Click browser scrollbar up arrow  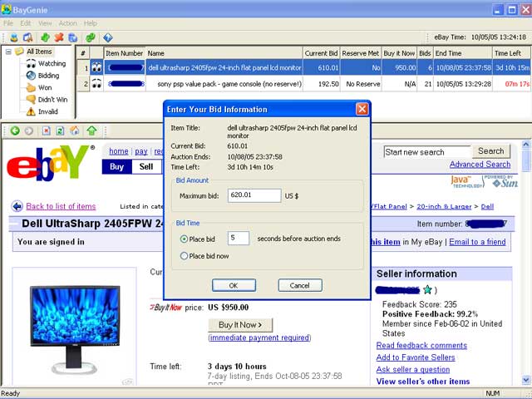526,144
